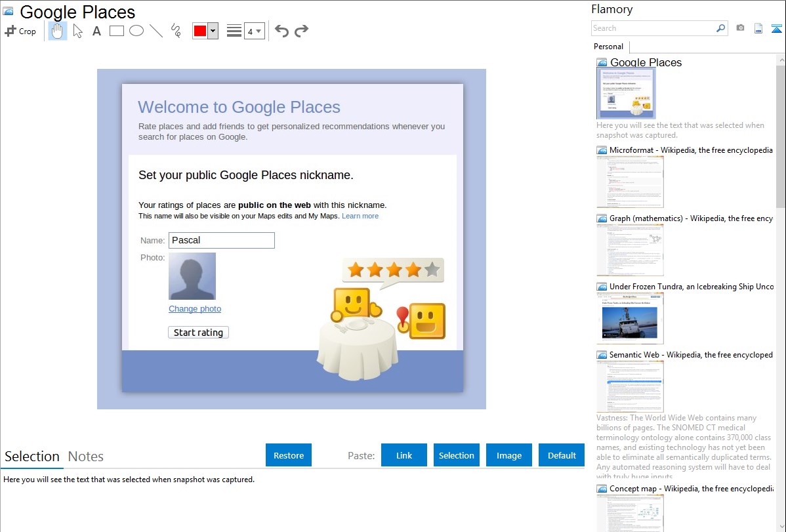
Task: Open the line width dropdown showing 4
Action: tap(255, 31)
